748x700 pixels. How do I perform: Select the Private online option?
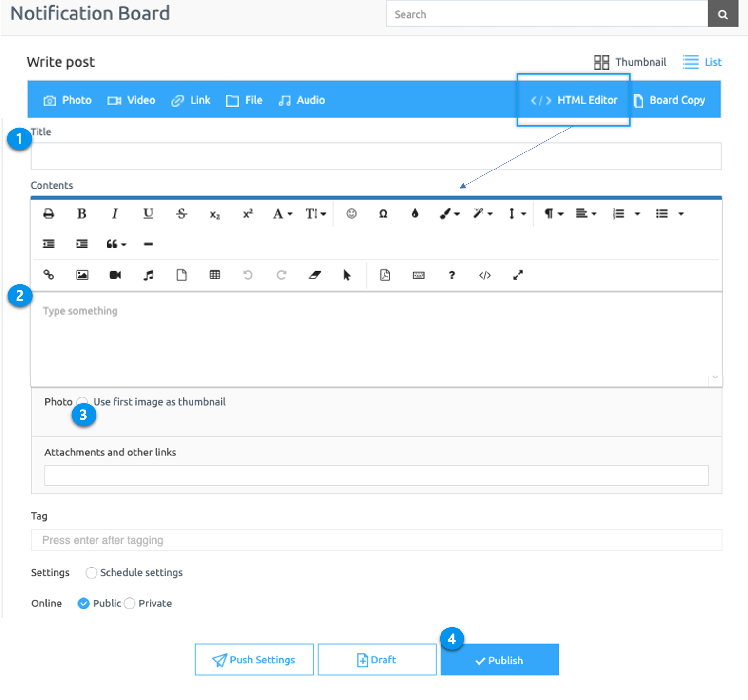tap(130, 604)
